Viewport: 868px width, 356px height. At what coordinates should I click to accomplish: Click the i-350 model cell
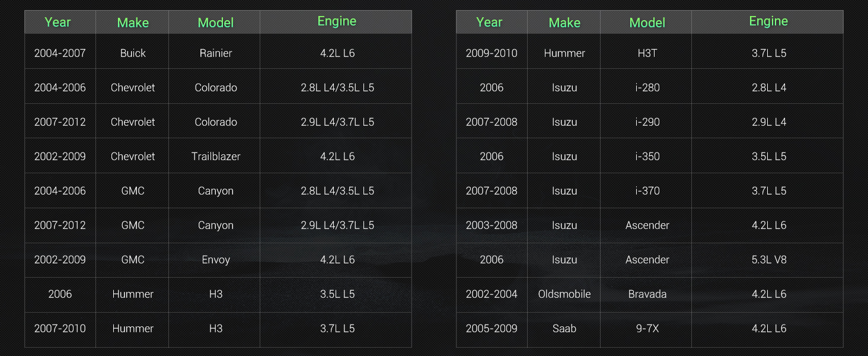[x=646, y=156]
